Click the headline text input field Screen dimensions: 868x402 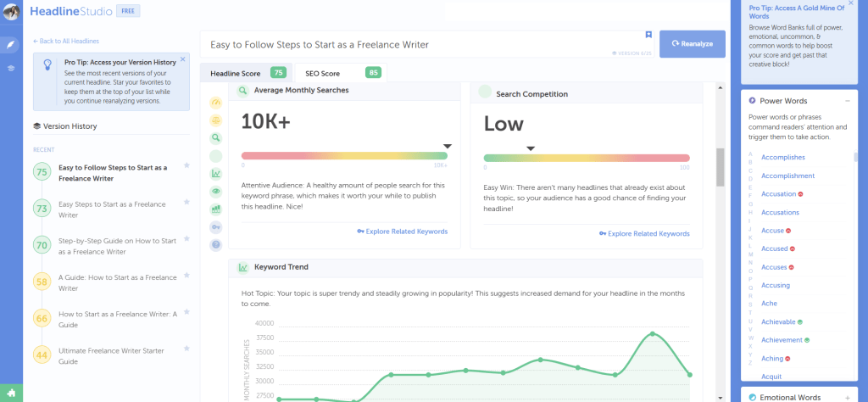[415, 44]
